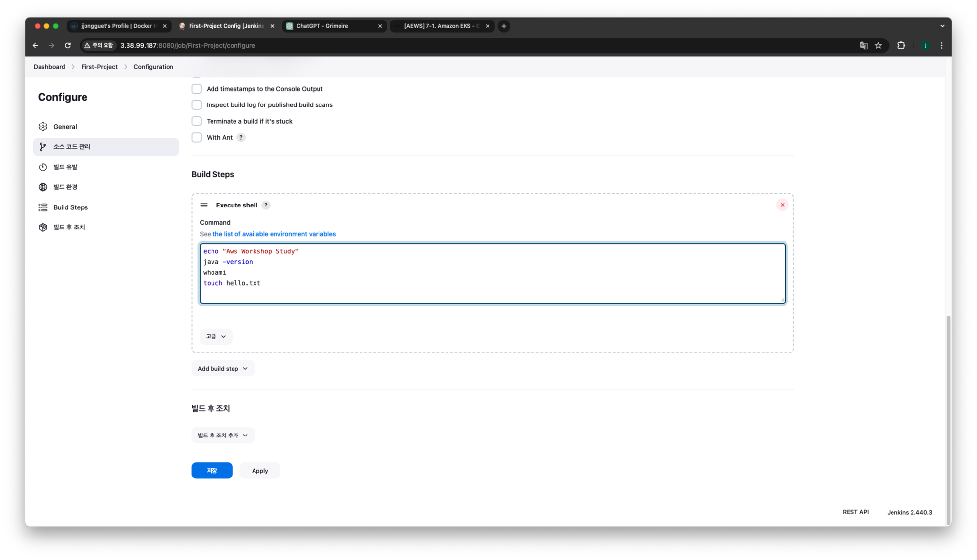Go to First-Project in breadcrumb

99,67
